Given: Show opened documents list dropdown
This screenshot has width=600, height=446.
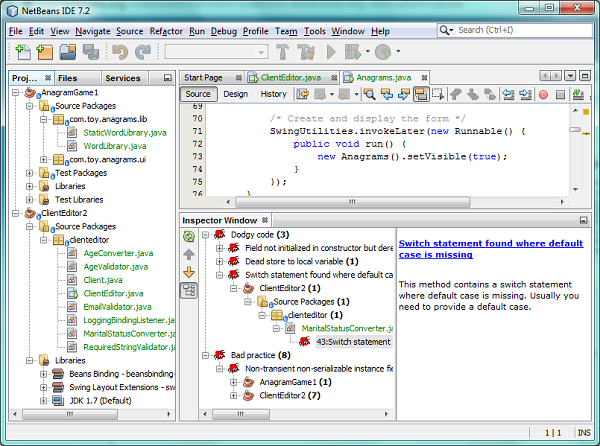Looking at the screenshot, I should pyautogui.click(x=570, y=76).
